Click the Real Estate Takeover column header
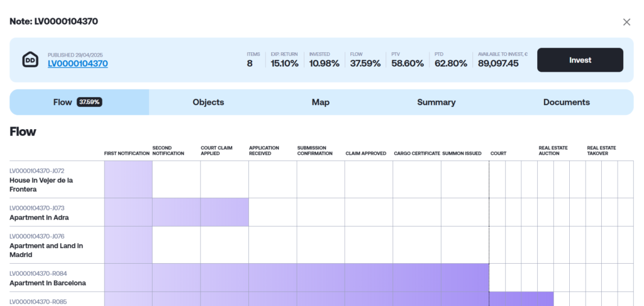The height and width of the screenshot is (306, 644). (601, 150)
